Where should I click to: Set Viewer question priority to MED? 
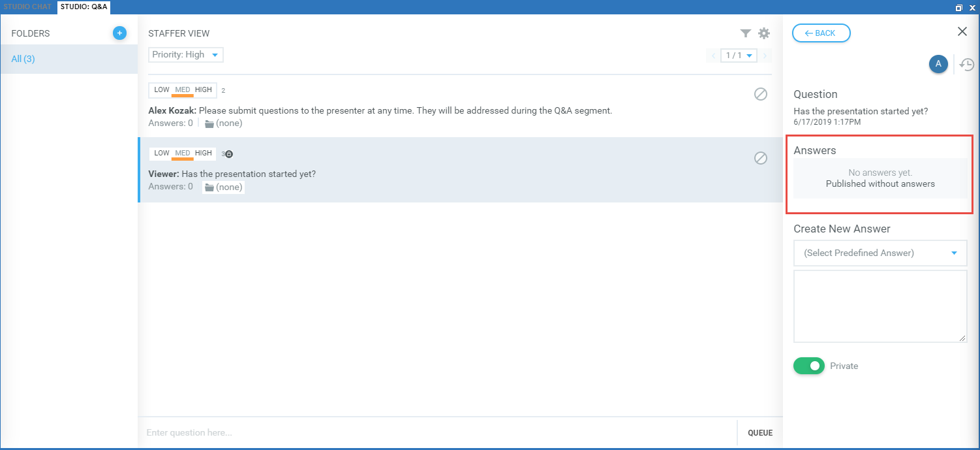coord(183,153)
